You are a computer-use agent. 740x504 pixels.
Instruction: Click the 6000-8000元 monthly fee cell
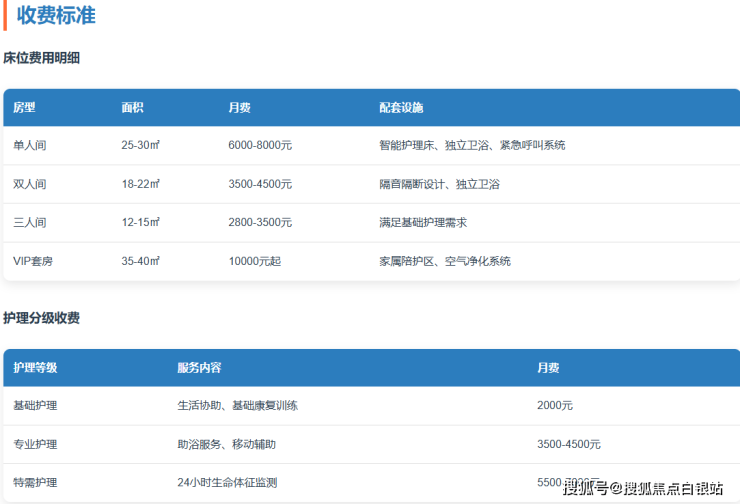pos(260,145)
